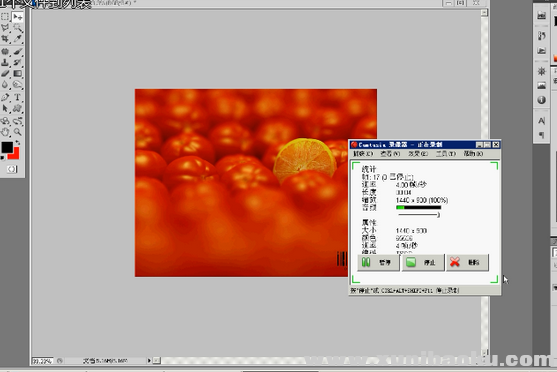This screenshot has width=557, height=372.
Task: Click the Camtasia audio volume slider
Action: tap(419, 215)
